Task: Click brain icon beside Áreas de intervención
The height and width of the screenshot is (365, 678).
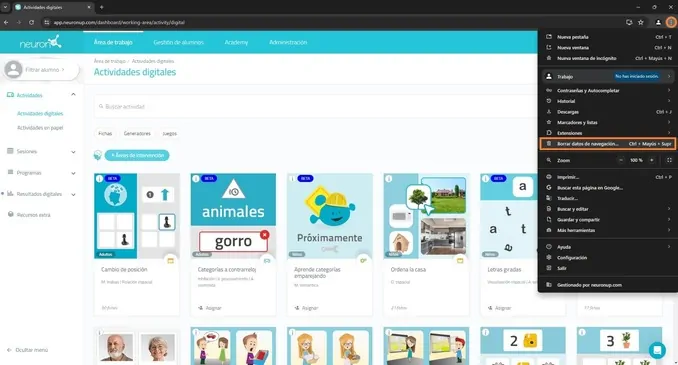Action: (98, 155)
